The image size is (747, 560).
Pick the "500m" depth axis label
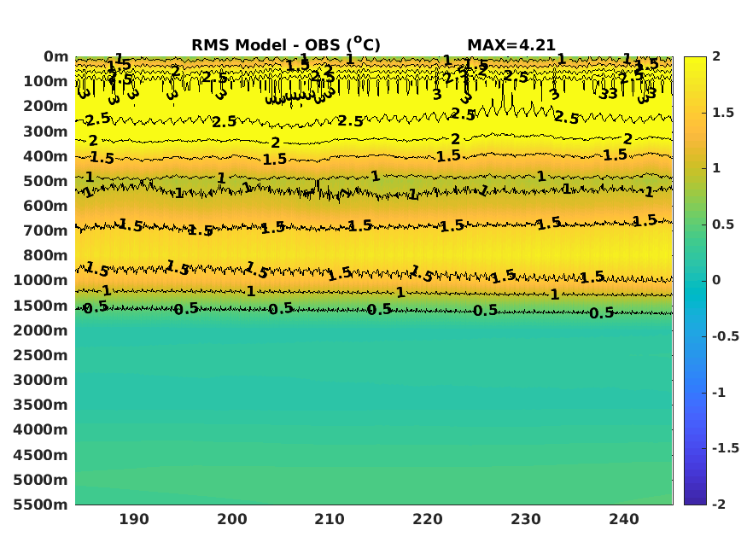pos(46,181)
